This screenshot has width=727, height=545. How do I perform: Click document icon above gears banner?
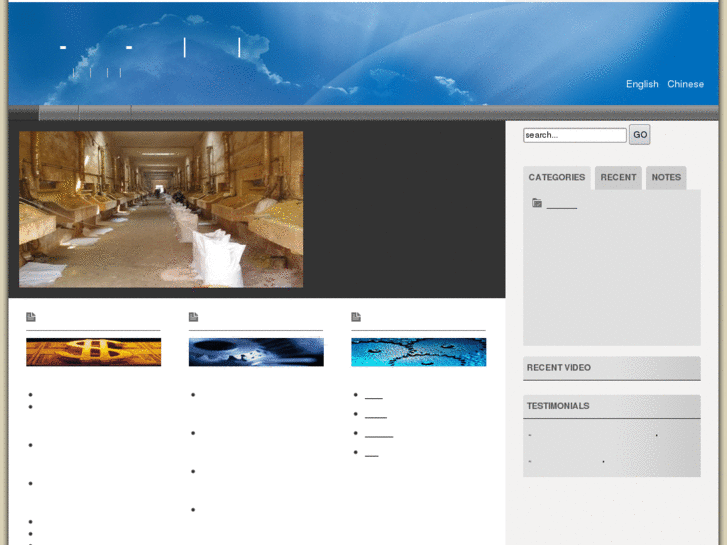pyautogui.click(x=193, y=317)
